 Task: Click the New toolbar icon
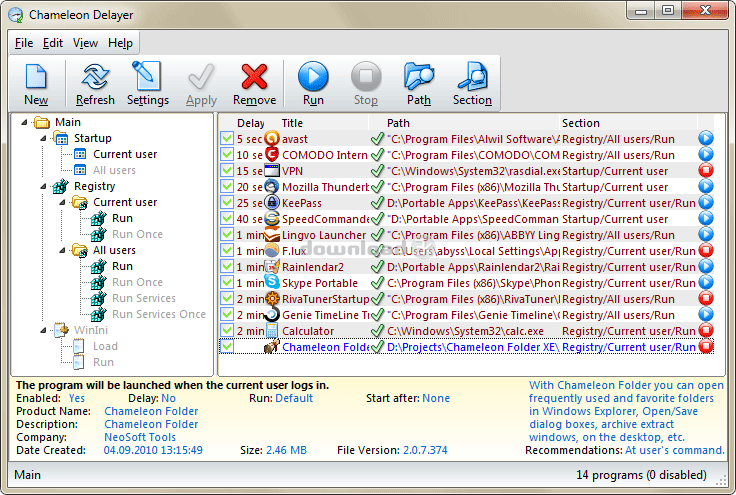(x=36, y=76)
